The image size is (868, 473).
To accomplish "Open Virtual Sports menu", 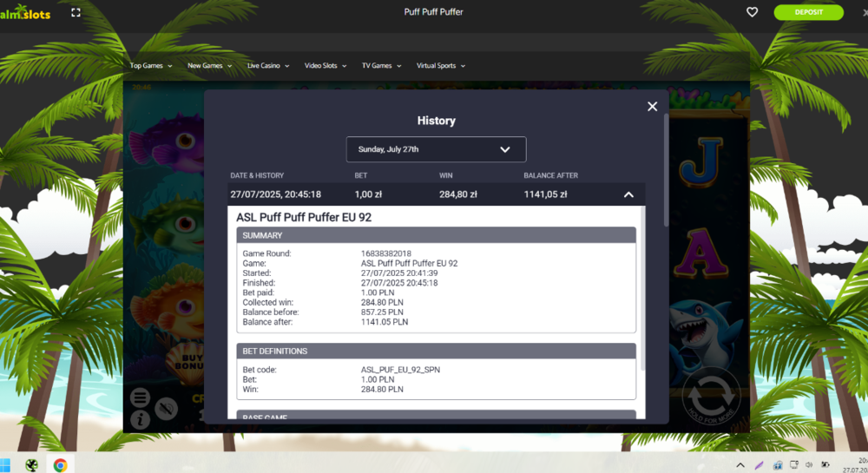I will [x=441, y=66].
